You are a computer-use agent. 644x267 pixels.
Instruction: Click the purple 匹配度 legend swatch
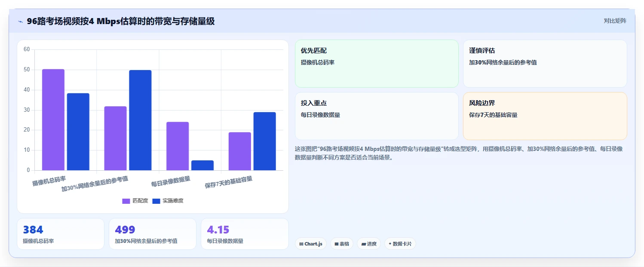[126, 201]
